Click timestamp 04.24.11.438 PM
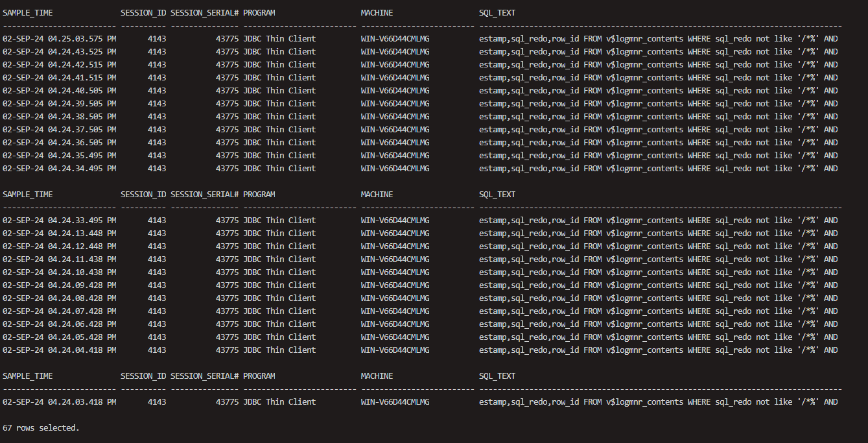Viewport: 868px width, 443px height. pos(82,259)
